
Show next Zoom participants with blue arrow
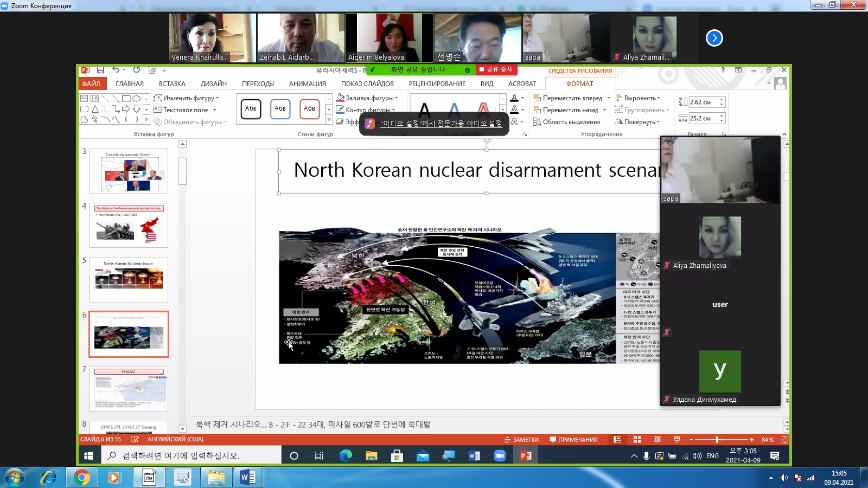click(x=714, y=38)
